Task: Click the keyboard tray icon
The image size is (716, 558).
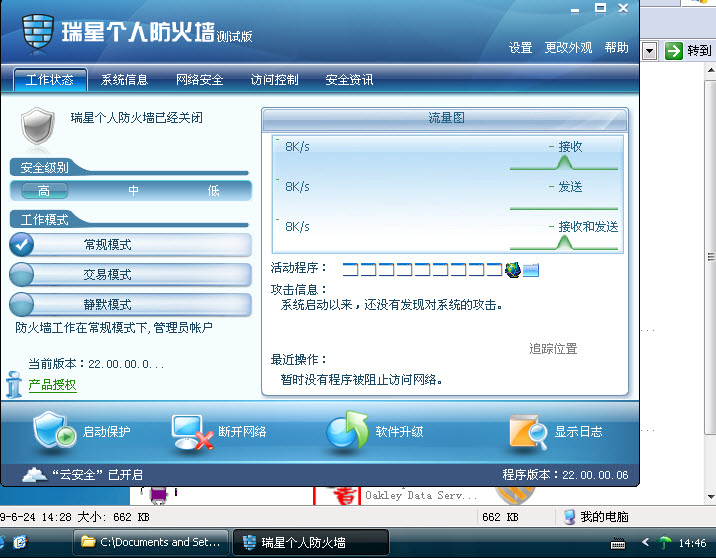Action: tap(618, 543)
